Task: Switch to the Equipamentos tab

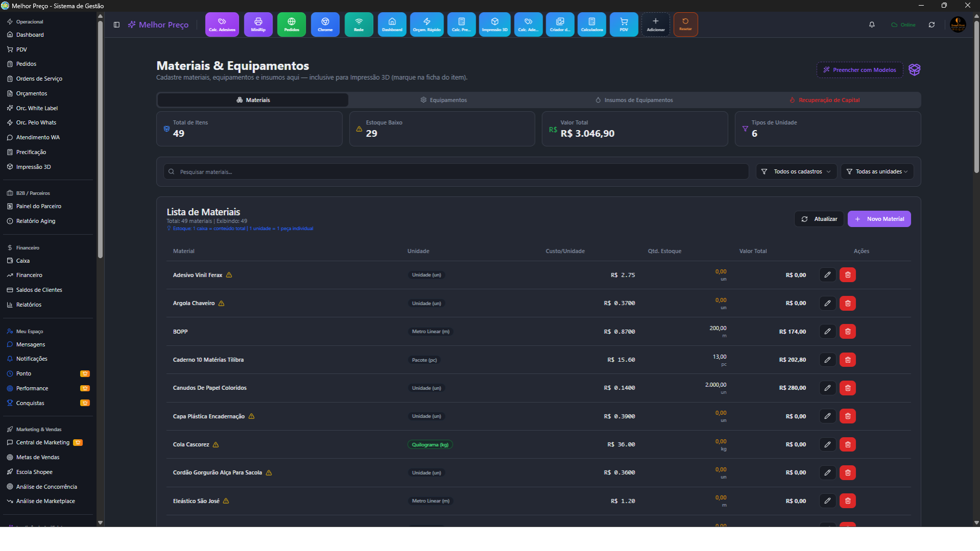Action: (444, 100)
